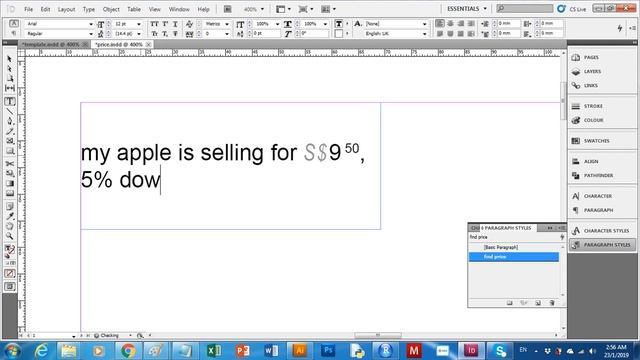Viewport: 640px width, 360px height.
Task: Toggle Underline formatting
Action: pos(175,24)
